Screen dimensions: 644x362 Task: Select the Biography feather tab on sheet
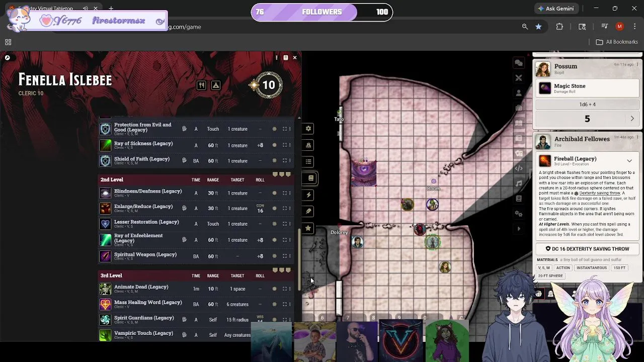(308, 211)
